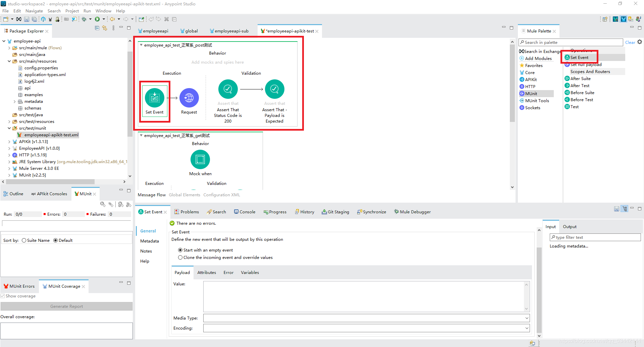Viewport: 644px width, 347px height.
Task: Click the Debug bug icon in toolbar
Action: (x=84, y=19)
